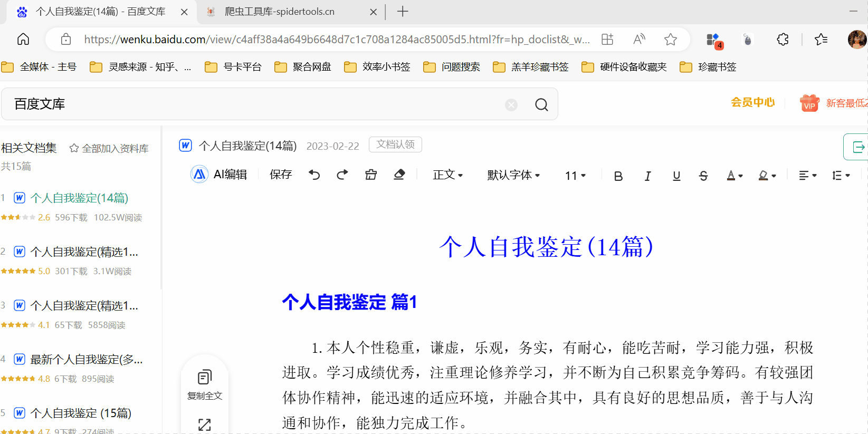Screen dimensions: 868x434
Task: Click the 新客最低 promotion link
Action: point(847,103)
